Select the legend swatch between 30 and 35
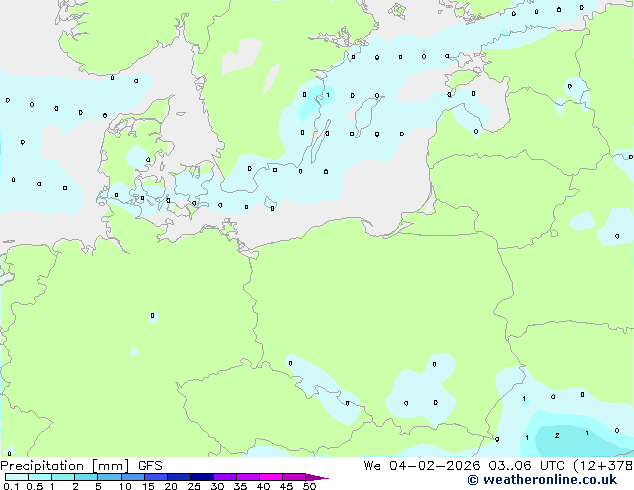Viewport: 634px width, 490px height. click(225, 477)
